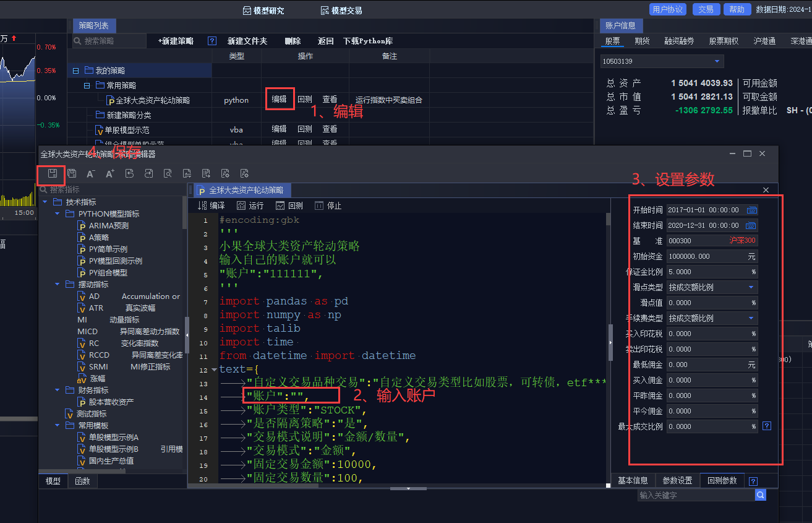Open the 手续费类型 dropdown
Screen dimensions: 812x523
point(751,318)
